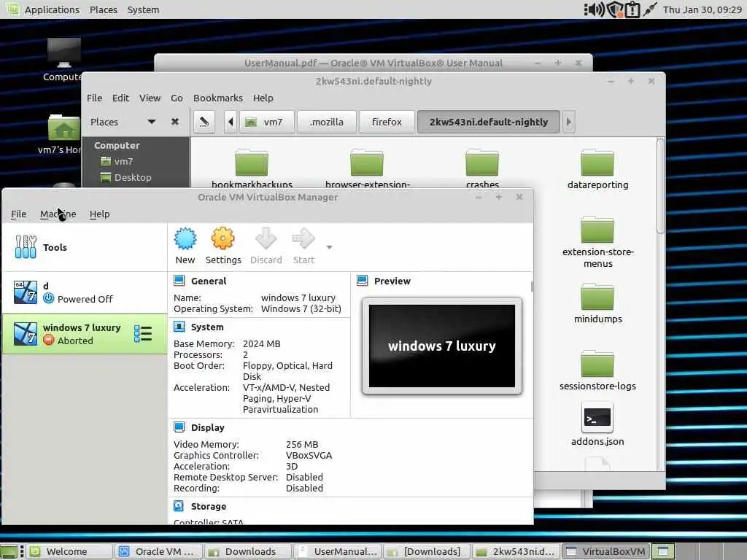Click show desktop icon in taskbar

[8, 551]
